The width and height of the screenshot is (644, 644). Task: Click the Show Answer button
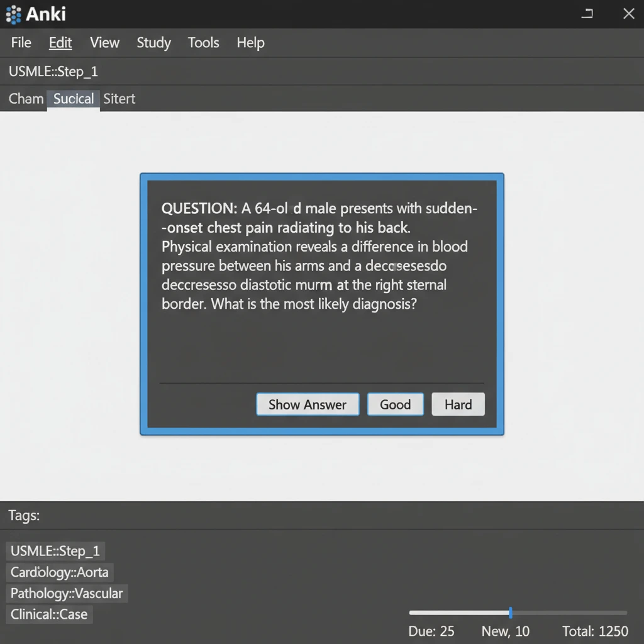[x=308, y=404]
